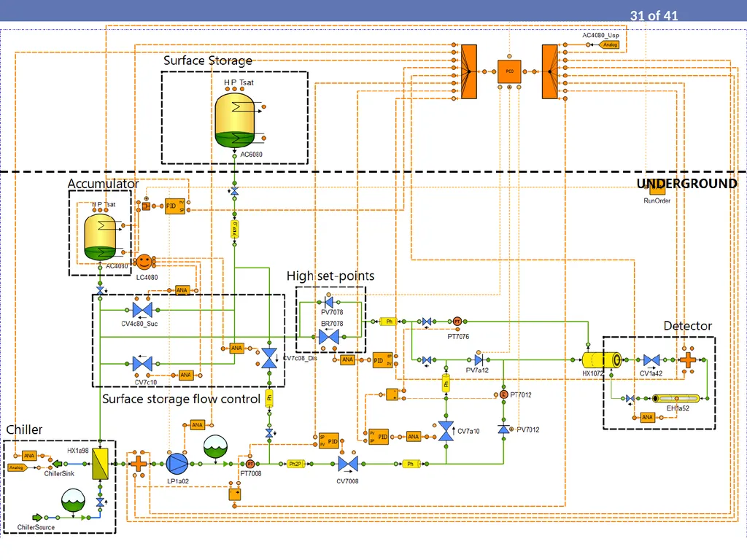The height and width of the screenshot is (560, 747).
Task: Click the 'Chiller' heading
Action: pos(24,429)
